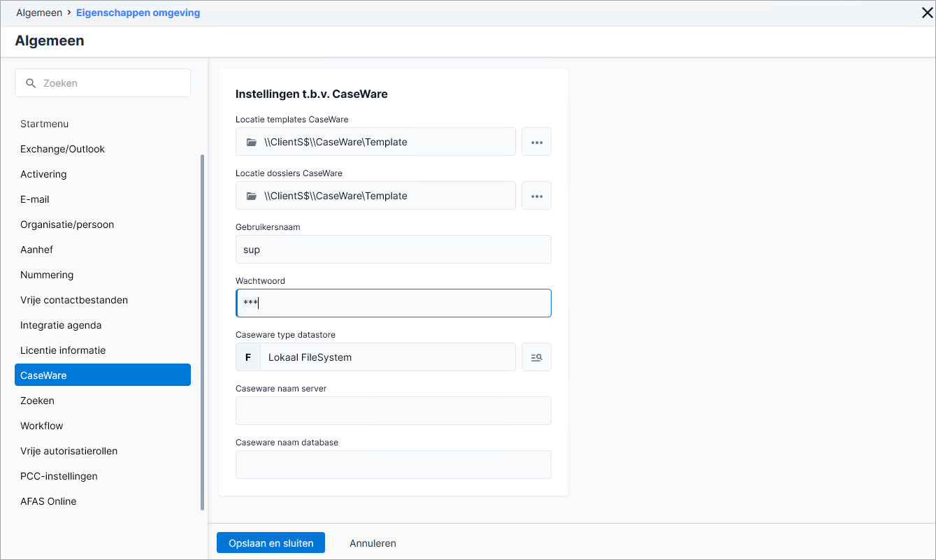Viewport: 936px width, 560px height.
Task: Click the Algemeen breadcrumb link
Action: tap(39, 13)
